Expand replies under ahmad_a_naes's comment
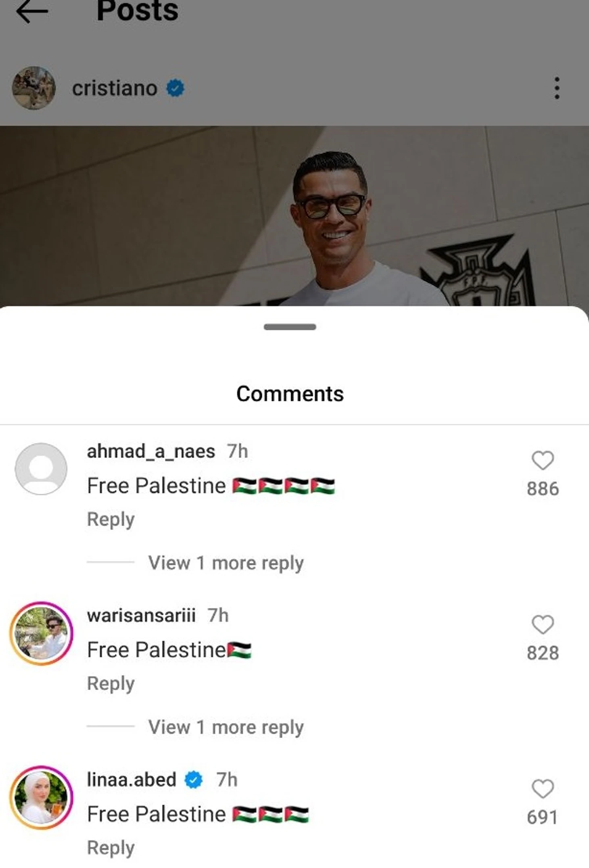Image resolution: width=589 pixels, height=868 pixels. coord(226,563)
